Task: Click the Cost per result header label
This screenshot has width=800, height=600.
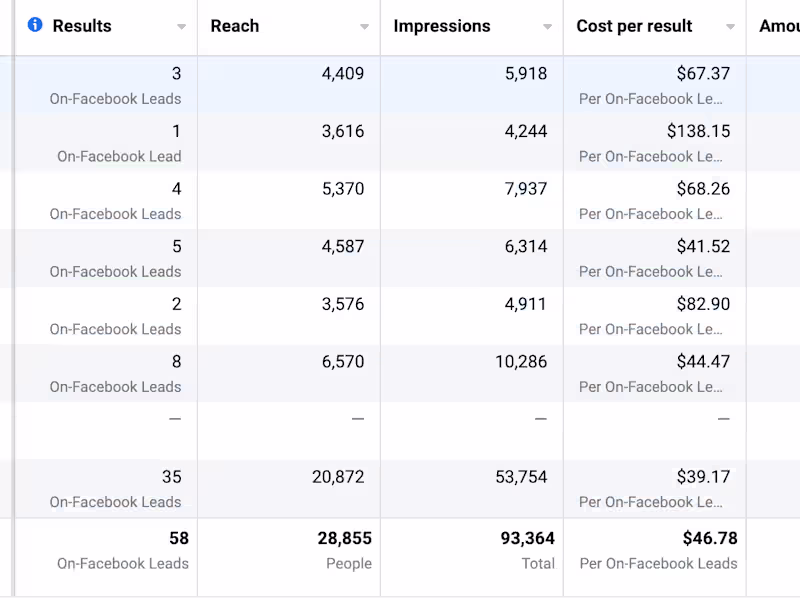Action: coord(634,26)
